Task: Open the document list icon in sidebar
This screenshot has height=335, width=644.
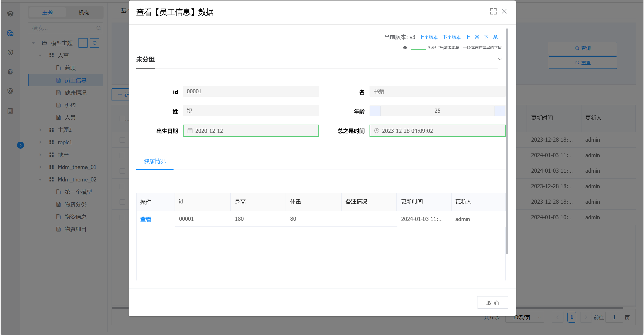Action: coord(10,111)
